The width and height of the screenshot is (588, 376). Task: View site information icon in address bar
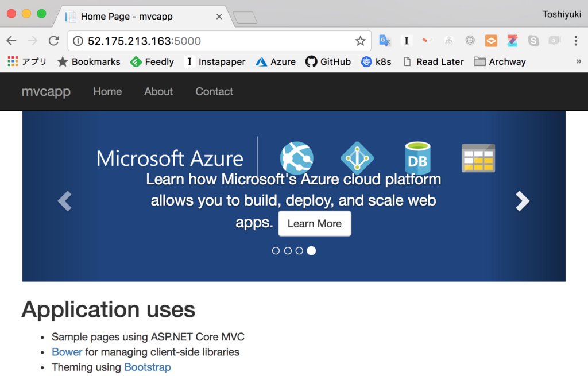point(78,41)
